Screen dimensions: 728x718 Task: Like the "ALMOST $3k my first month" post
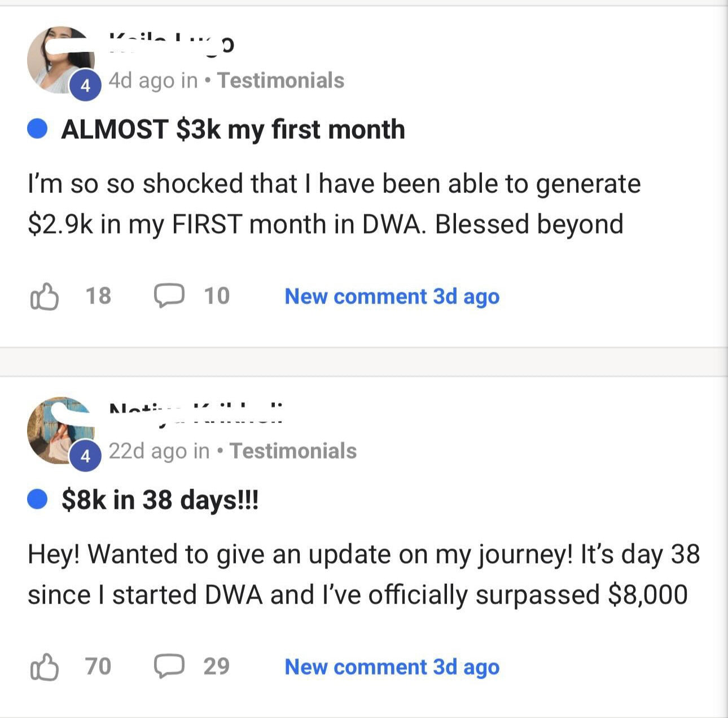(43, 296)
